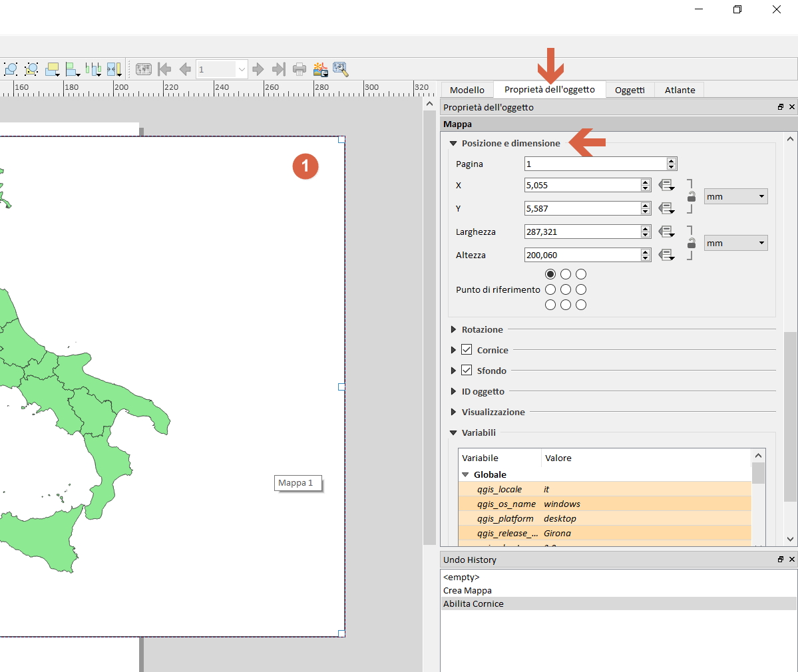Click the ungroup items toolbar icon
The image size is (798, 672).
[31, 69]
